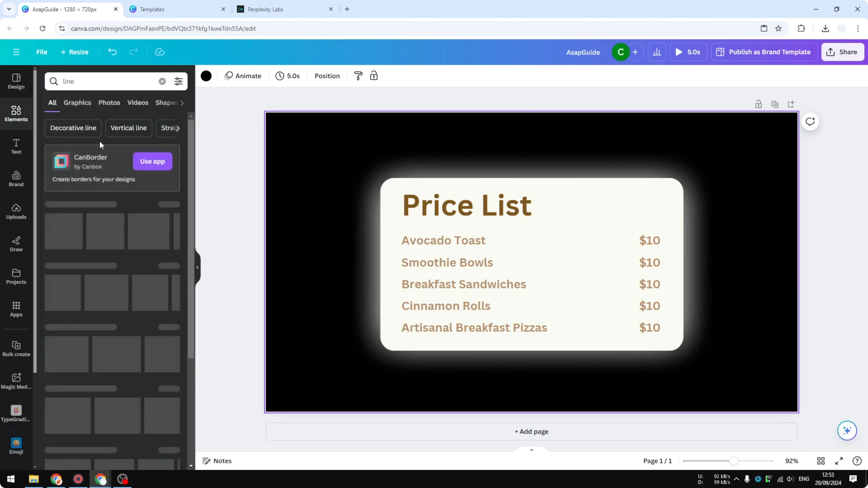The height and width of the screenshot is (488, 868).
Task: Open the Apps side panel
Action: pyautogui.click(x=16, y=309)
